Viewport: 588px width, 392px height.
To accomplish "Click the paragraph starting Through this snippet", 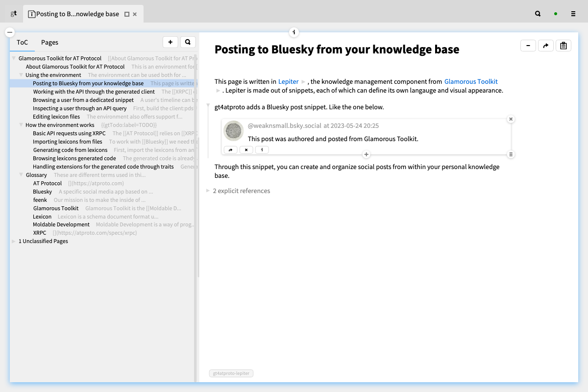I will click(x=357, y=171).
